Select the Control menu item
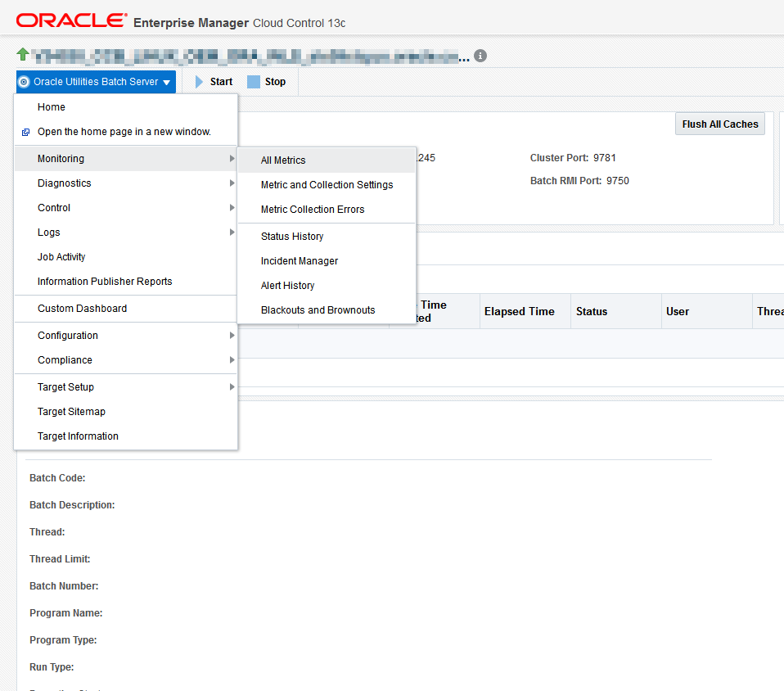Screen dimensions: 784x691 126,208
